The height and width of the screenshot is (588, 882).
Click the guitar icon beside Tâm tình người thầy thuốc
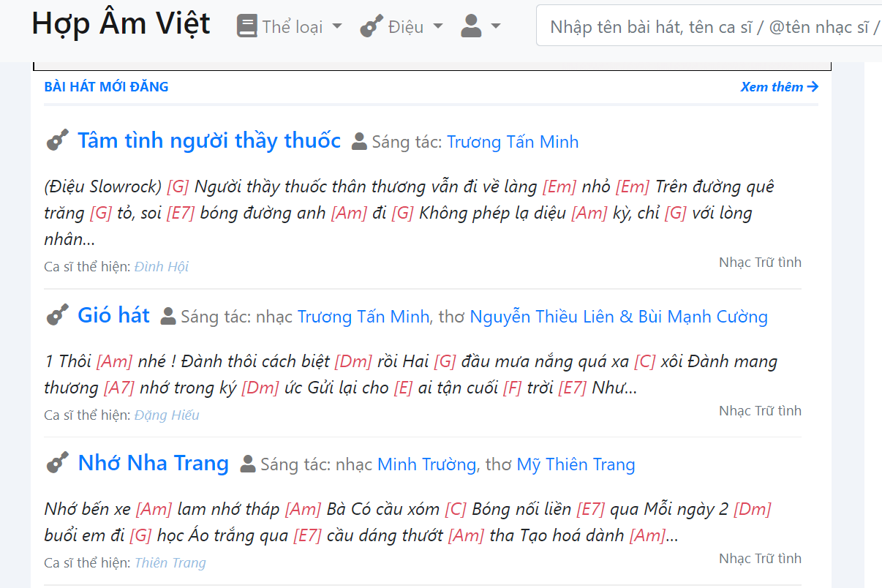coord(57,139)
